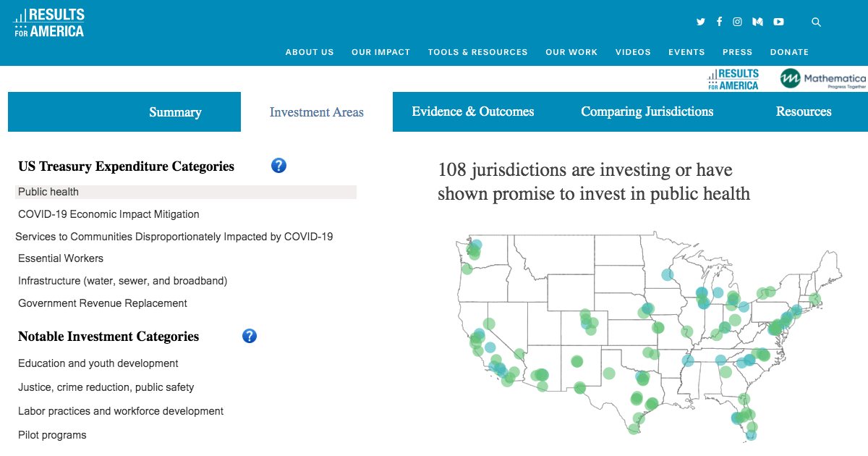Switch to the Evidence & Outcomes tab
The image size is (868, 456).
pos(473,112)
